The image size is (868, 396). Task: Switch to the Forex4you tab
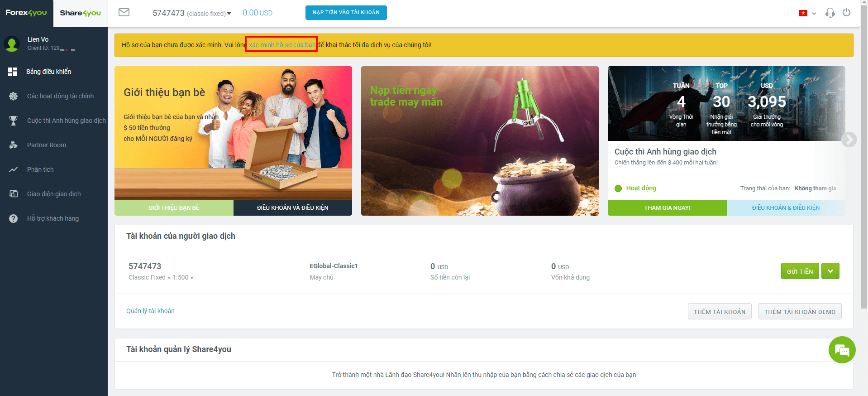(27, 13)
